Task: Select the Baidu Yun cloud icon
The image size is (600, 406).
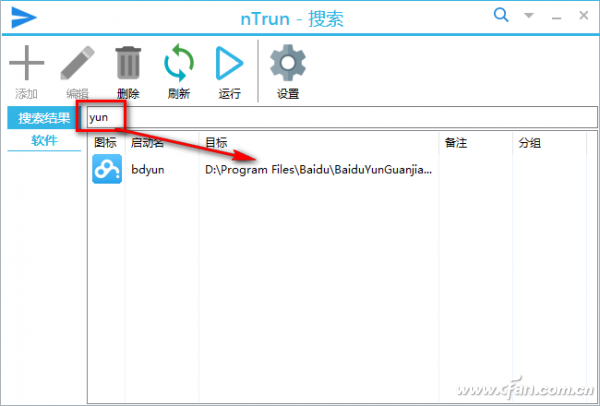Action: [107, 169]
